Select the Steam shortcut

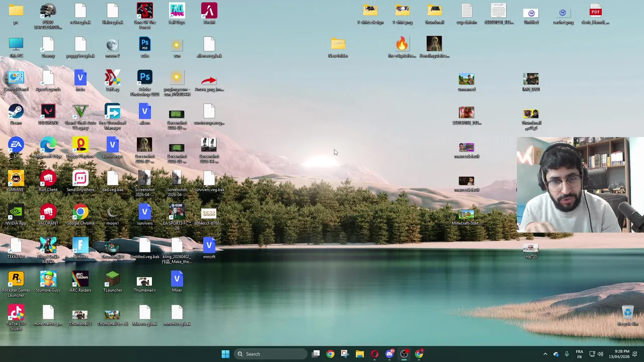16,114
